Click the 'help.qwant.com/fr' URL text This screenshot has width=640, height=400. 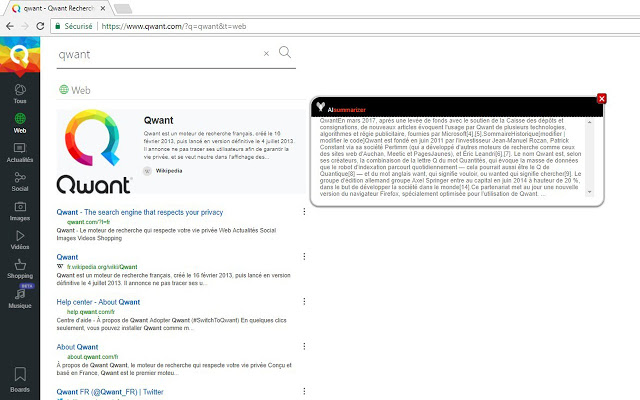91,312
